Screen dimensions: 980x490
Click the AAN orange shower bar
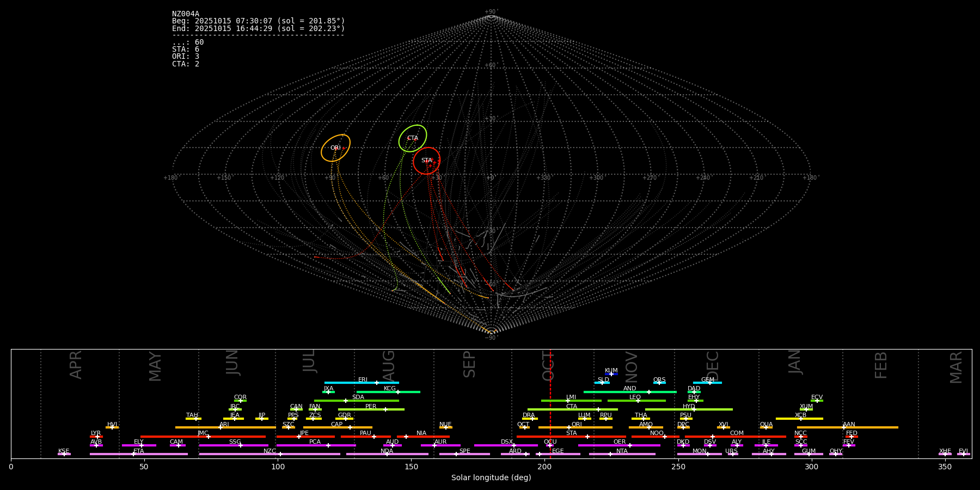point(848,427)
